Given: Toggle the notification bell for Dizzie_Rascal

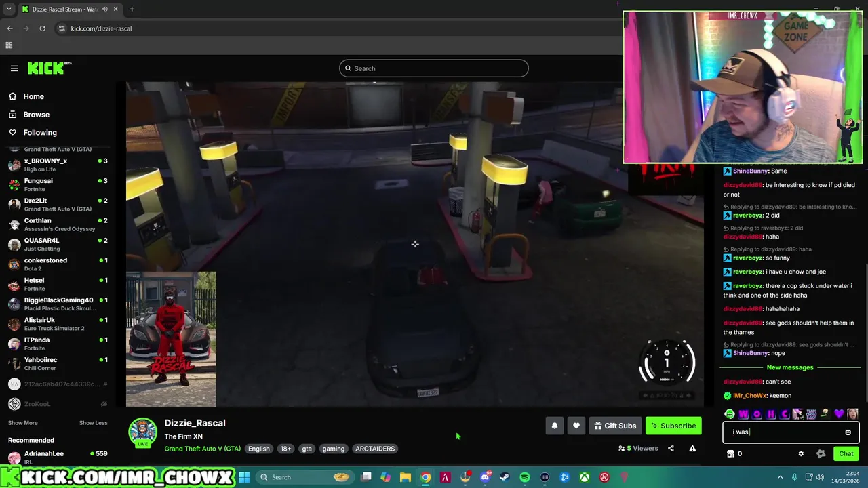Looking at the screenshot, I should click(555, 426).
